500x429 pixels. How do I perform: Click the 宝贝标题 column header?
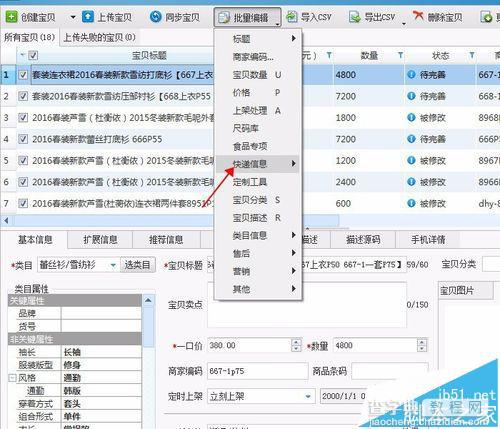149,55
